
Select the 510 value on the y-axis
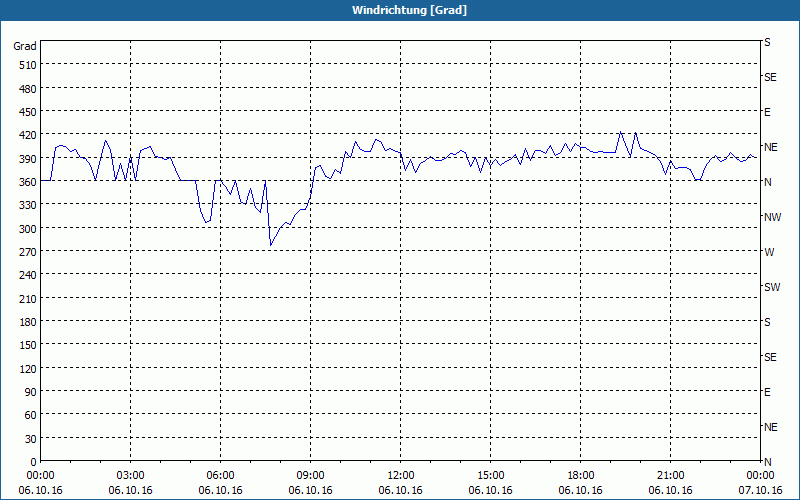point(28,65)
